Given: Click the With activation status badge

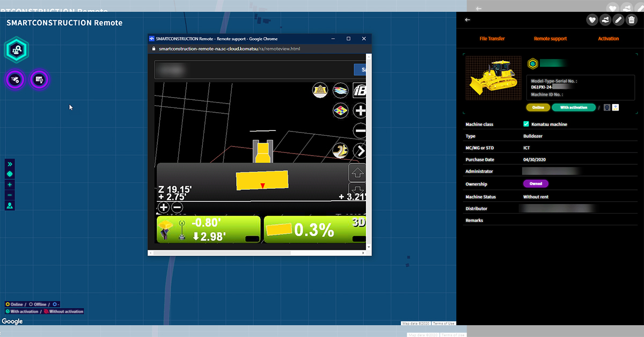Looking at the screenshot, I should click(x=573, y=107).
